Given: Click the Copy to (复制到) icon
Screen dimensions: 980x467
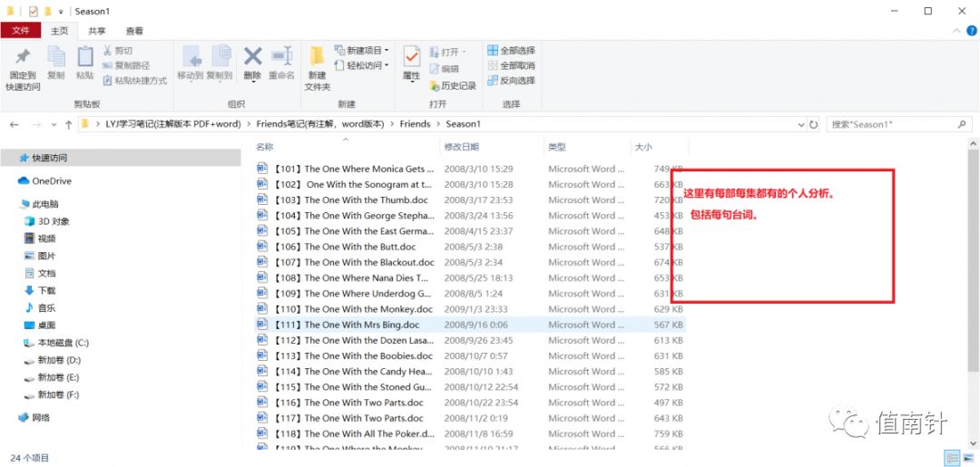Looking at the screenshot, I should tap(220, 57).
